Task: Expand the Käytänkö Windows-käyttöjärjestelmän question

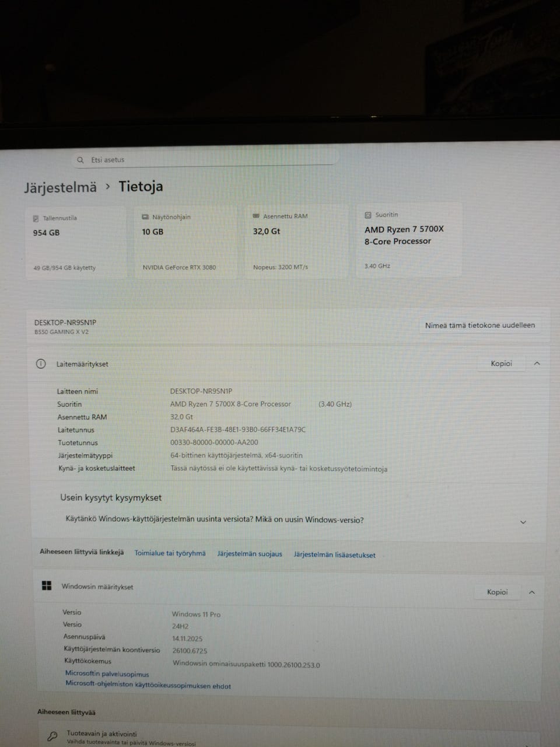Action: pos(290,520)
